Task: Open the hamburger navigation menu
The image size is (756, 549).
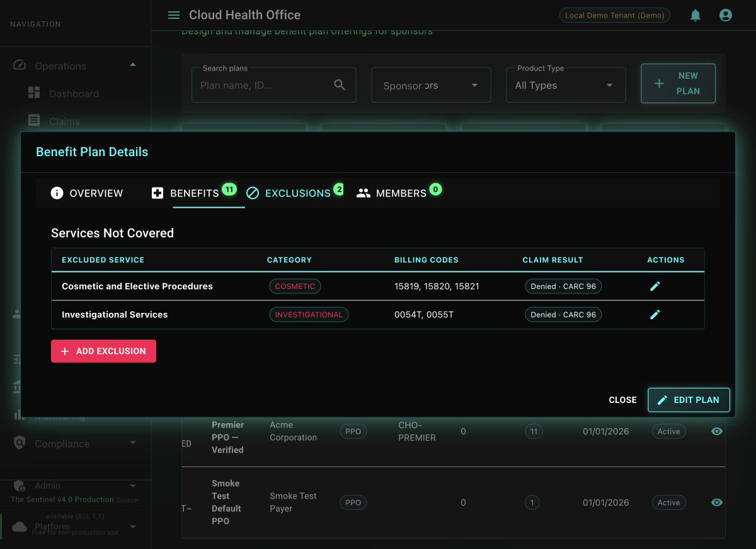Action: tap(174, 15)
